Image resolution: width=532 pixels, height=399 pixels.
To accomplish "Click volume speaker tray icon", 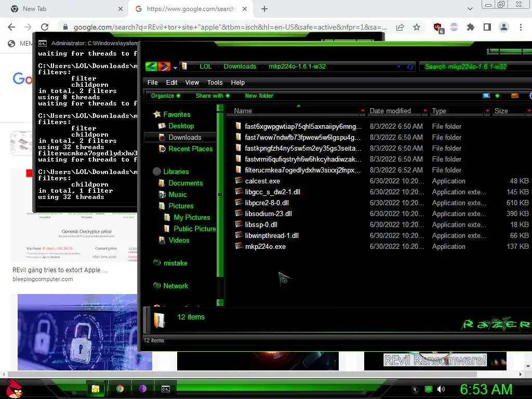I will pyautogui.click(x=441, y=389).
